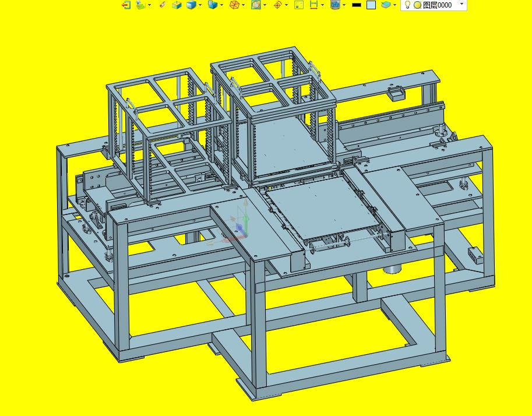This screenshot has width=532, height=416.
Task: Click the red exit arrow icon
Action: [126, 5]
